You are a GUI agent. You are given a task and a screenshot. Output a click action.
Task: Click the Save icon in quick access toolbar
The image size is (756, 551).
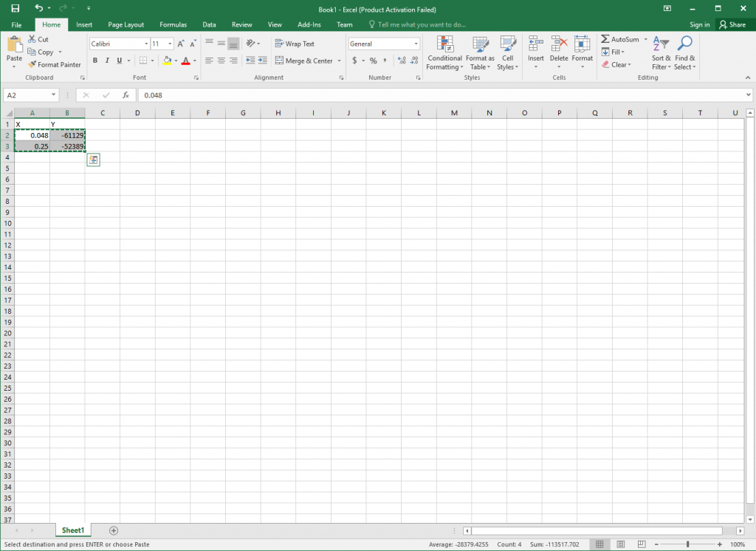pos(15,8)
